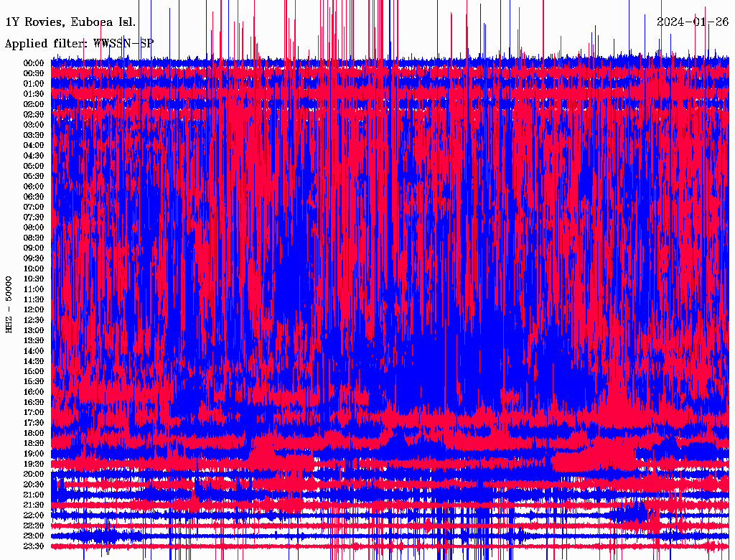Select the 16:30 time marker
This screenshot has height=560, width=735.
click(34, 402)
